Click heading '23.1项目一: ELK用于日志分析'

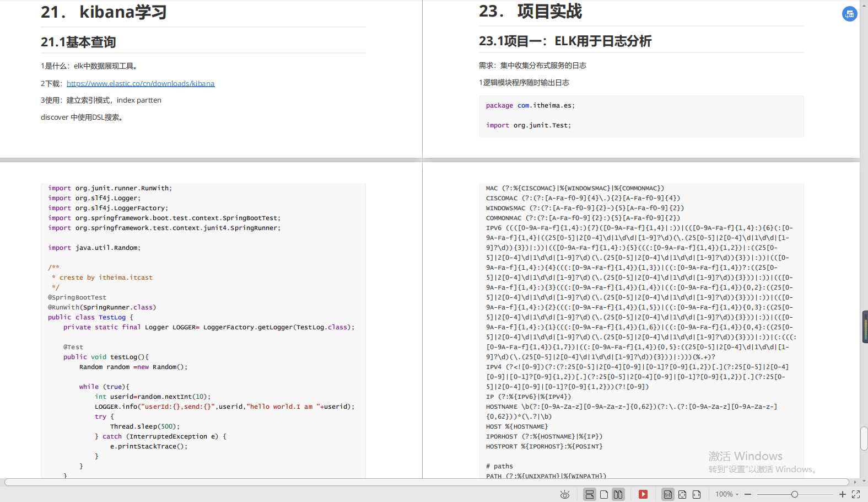(x=565, y=41)
